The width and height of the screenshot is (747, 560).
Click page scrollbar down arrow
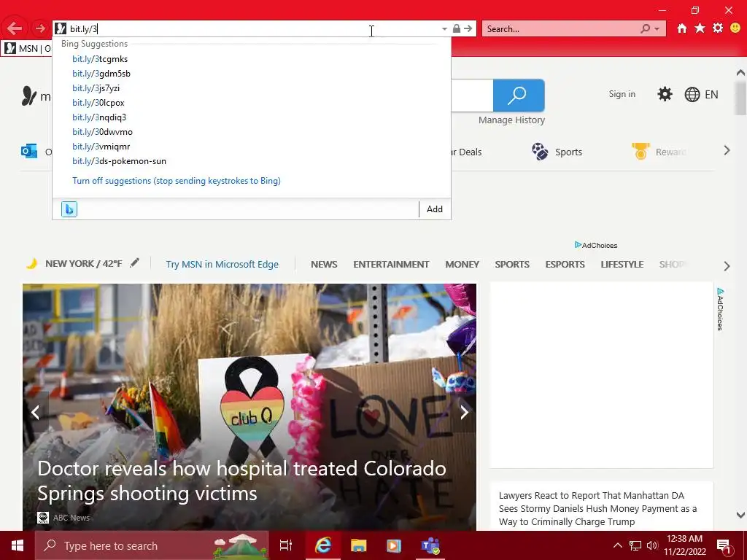(x=740, y=515)
